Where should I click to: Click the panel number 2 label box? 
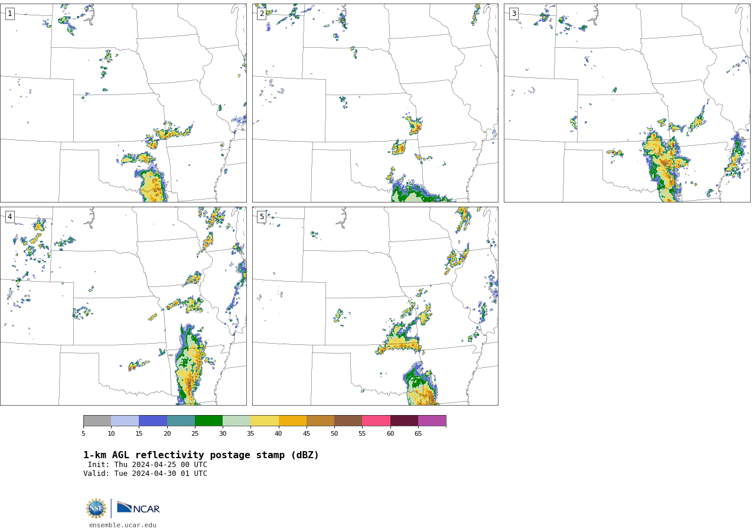click(x=262, y=14)
